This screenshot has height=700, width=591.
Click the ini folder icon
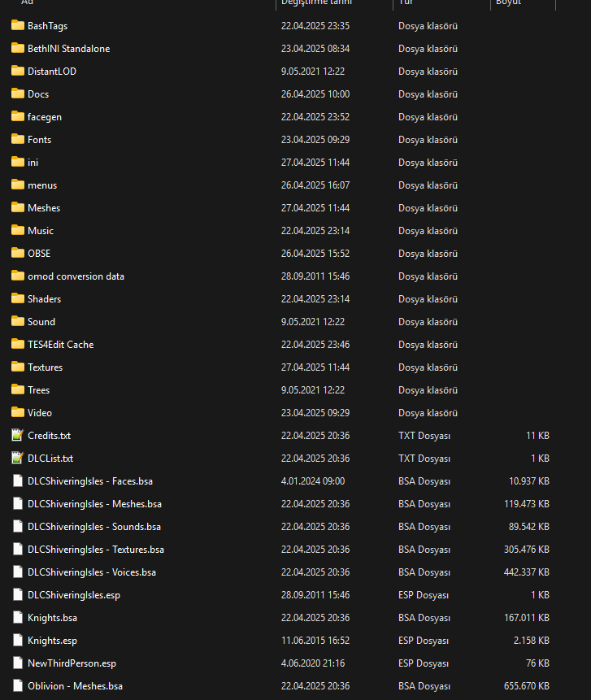(x=18, y=162)
